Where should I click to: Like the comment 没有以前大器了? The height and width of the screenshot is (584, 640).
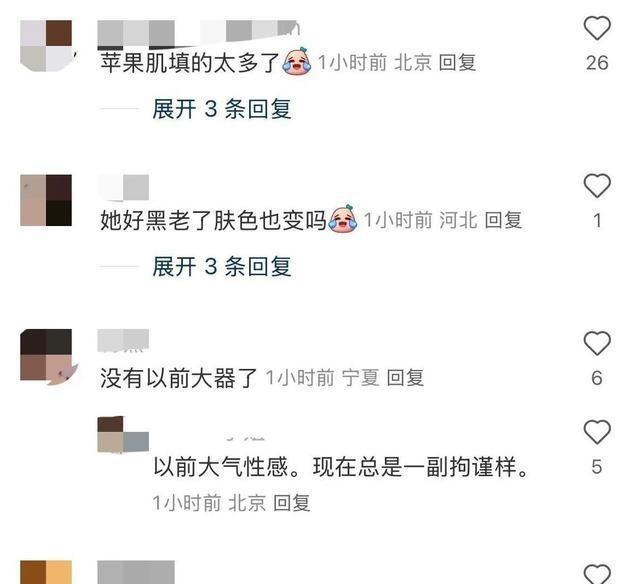(x=597, y=343)
